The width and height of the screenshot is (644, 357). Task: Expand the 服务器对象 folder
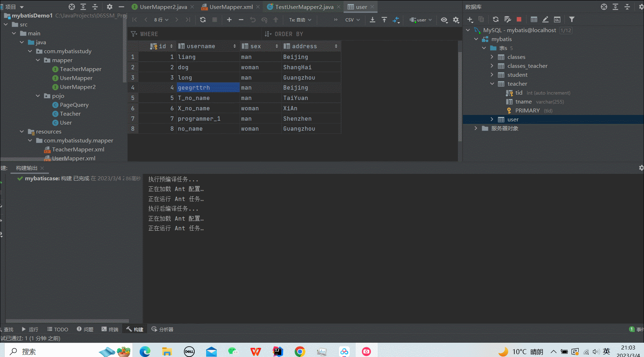click(476, 128)
